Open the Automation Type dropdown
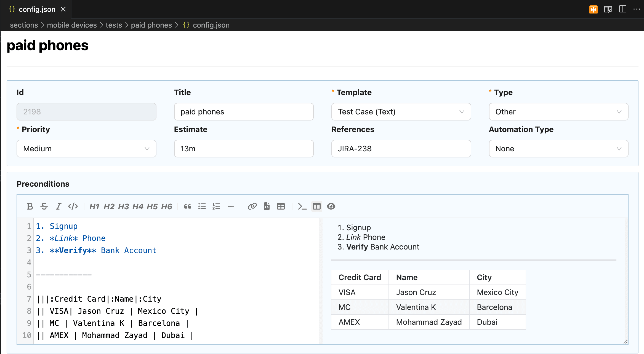The width and height of the screenshot is (644, 354). (x=558, y=149)
